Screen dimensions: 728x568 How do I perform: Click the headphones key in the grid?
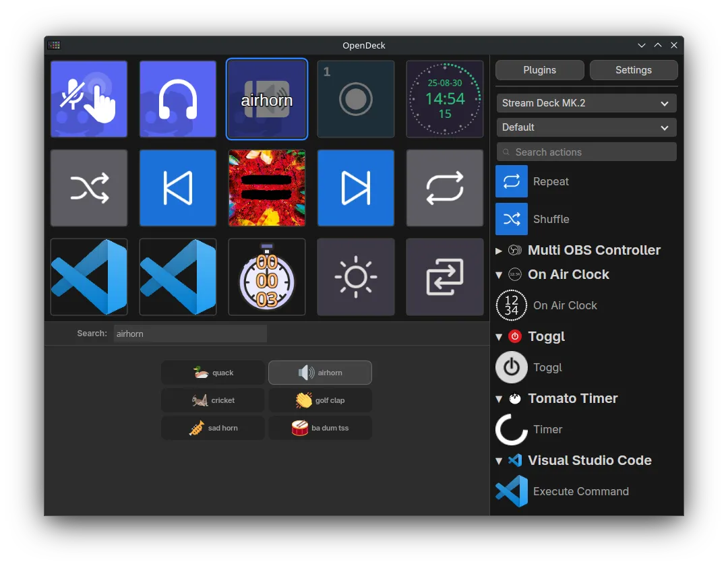coord(178,99)
